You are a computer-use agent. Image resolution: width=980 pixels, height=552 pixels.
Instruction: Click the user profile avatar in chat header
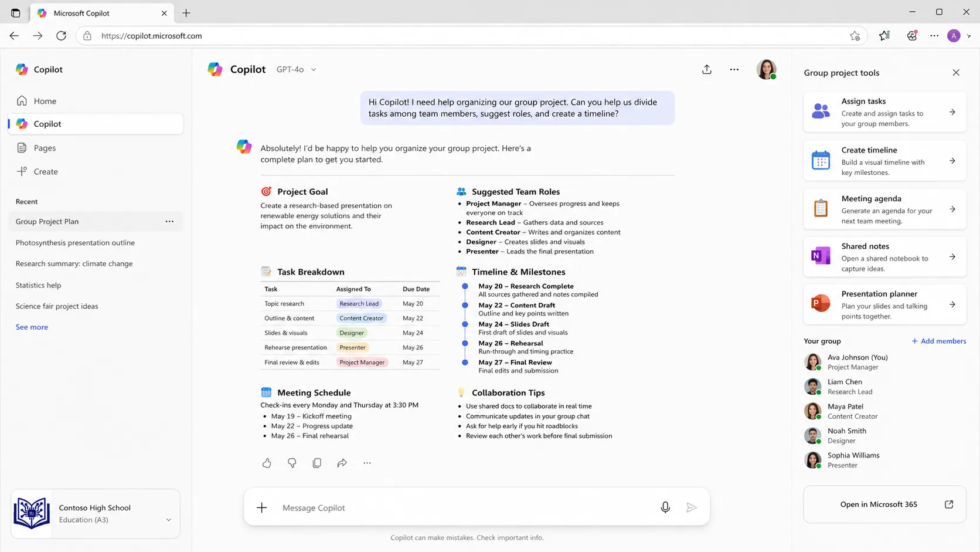[x=766, y=69]
